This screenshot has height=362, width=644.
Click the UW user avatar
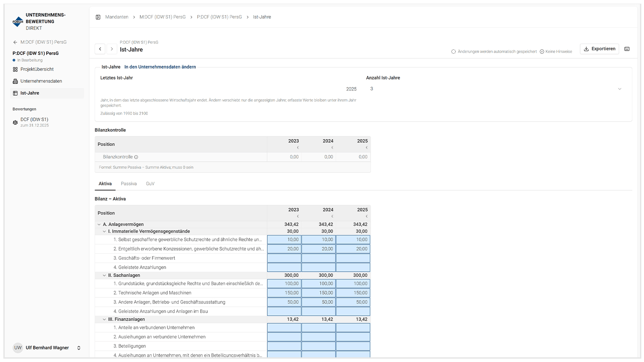point(18,348)
